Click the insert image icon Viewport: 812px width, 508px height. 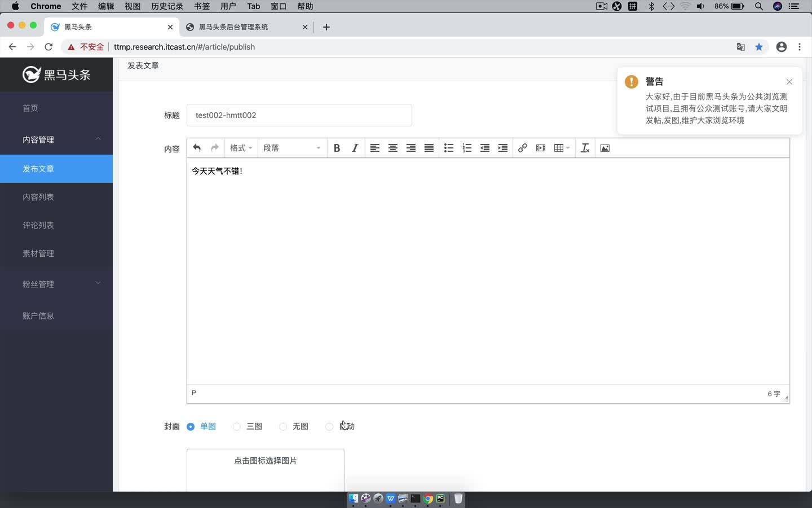[x=604, y=148]
